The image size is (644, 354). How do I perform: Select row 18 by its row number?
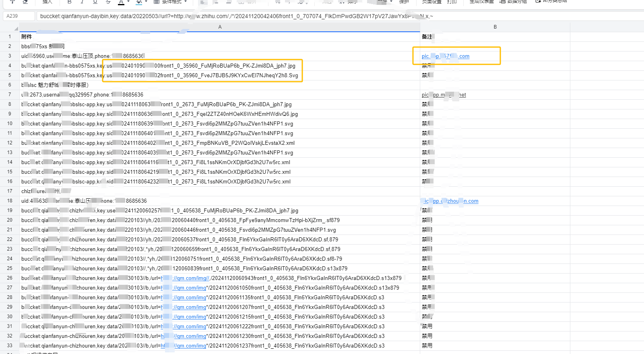(10, 201)
